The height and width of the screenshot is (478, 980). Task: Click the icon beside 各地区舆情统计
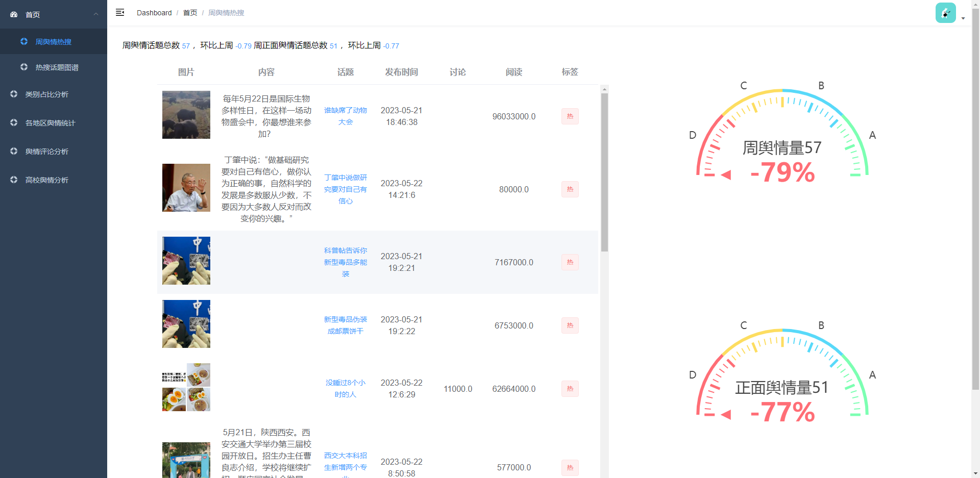(14, 122)
